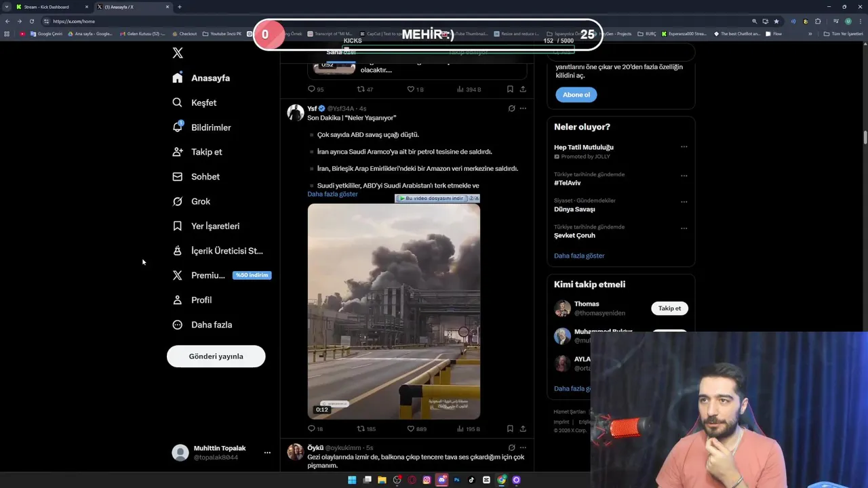Click Grok icon on Ysf post

point(511,108)
